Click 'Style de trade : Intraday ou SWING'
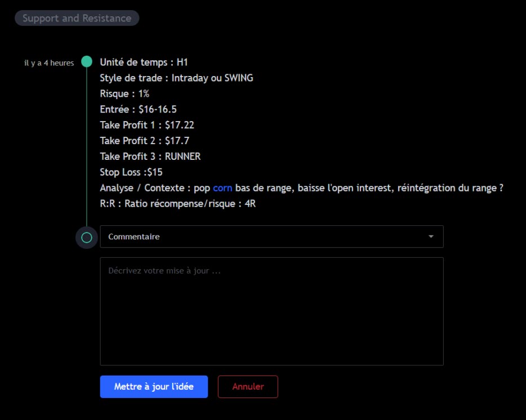Viewport: 526px width, 420px height. (176, 78)
